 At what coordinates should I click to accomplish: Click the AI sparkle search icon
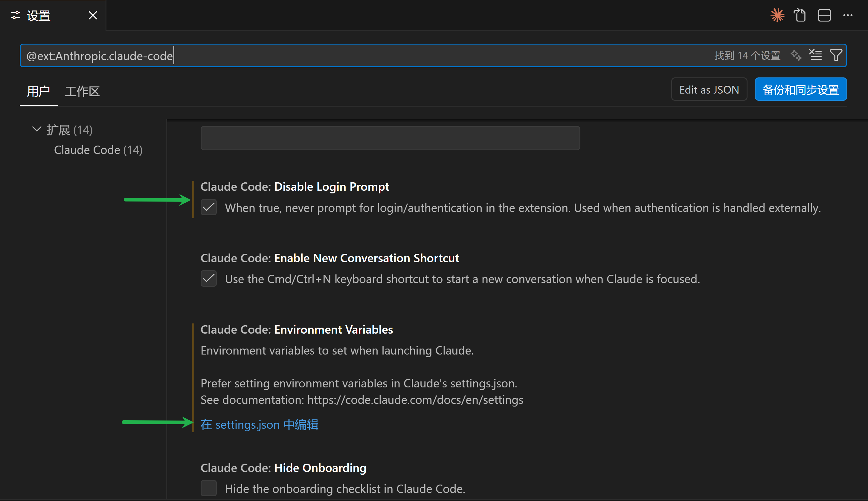click(x=796, y=55)
